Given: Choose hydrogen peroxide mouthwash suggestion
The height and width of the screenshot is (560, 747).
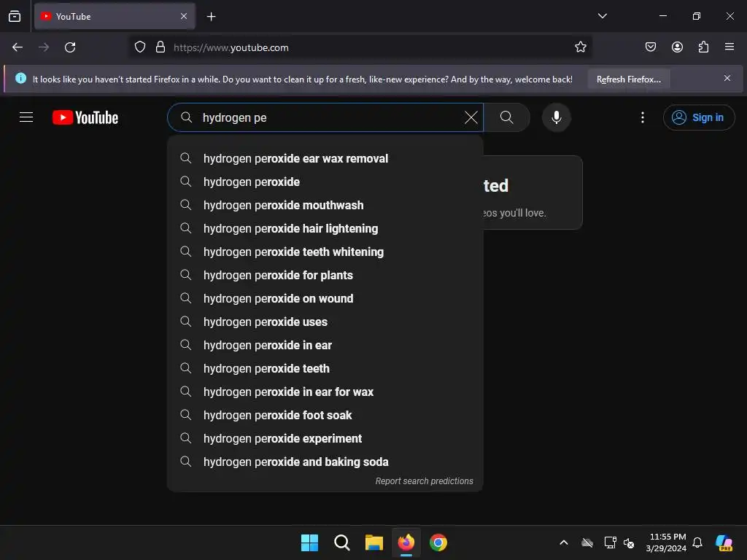Looking at the screenshot, I should point(325,205).
